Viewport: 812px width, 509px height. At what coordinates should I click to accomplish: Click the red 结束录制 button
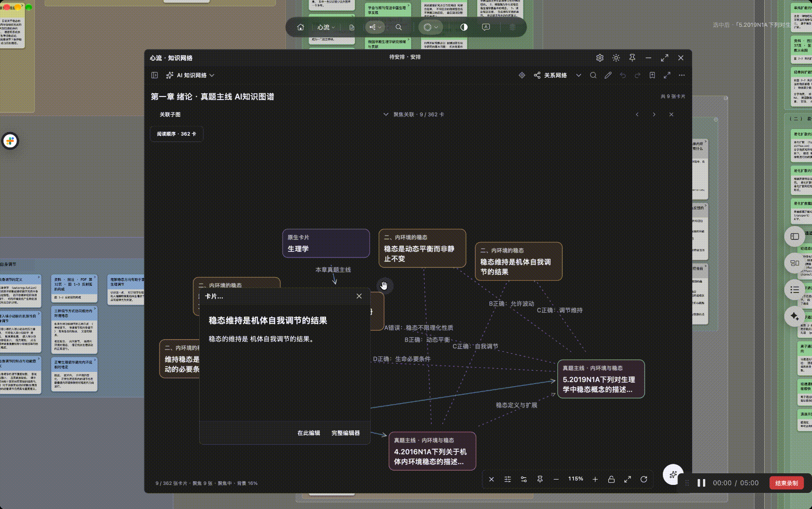pyautogui.click(x=787, y=483)
